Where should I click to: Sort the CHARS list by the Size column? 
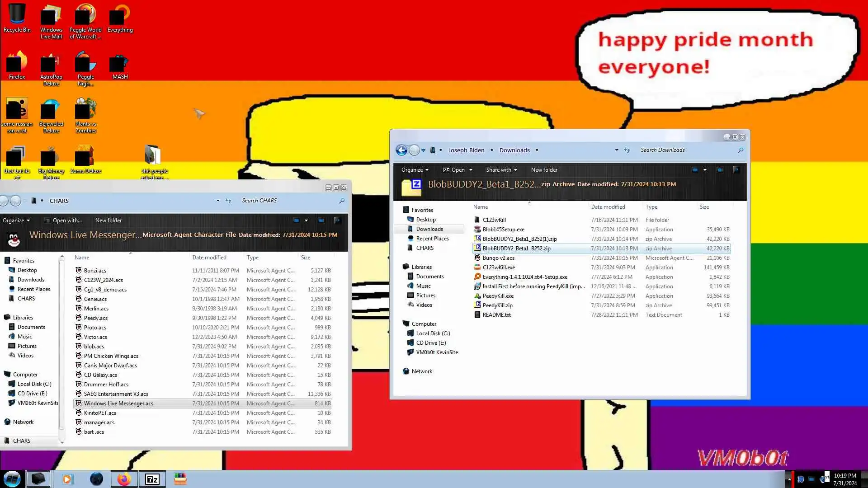tap(306, 258)
